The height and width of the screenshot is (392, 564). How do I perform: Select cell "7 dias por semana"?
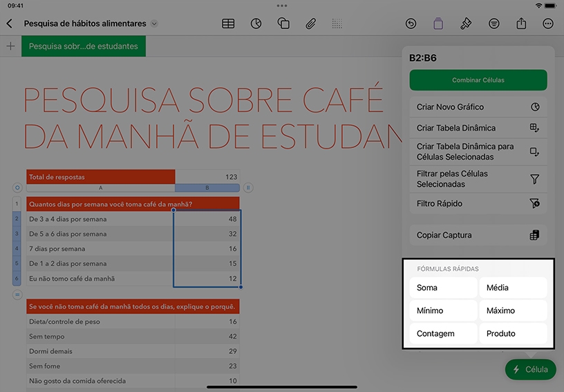pyautogui.click(x=101, y=248)
